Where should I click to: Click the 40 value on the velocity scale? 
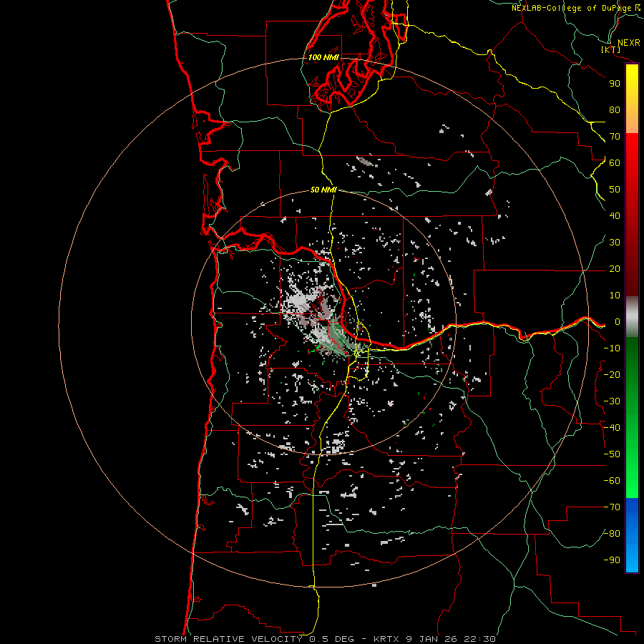pyautogui.click(x=615, y=216)
